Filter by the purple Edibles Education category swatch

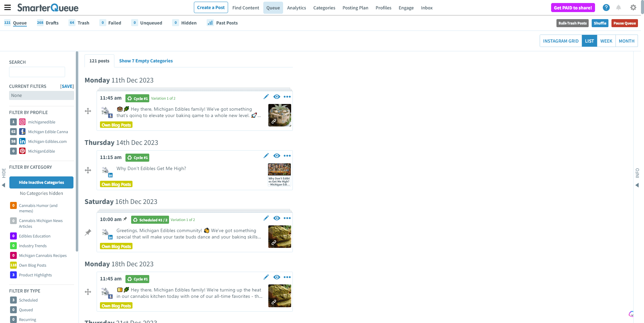pyautogui.click(x=13, y=236)
